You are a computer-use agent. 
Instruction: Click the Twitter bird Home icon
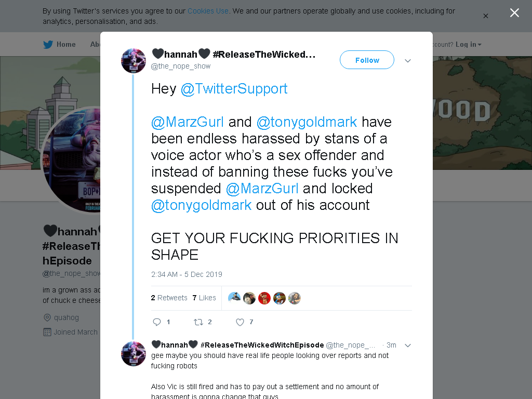pyautogui.click(x=48, y=45)
